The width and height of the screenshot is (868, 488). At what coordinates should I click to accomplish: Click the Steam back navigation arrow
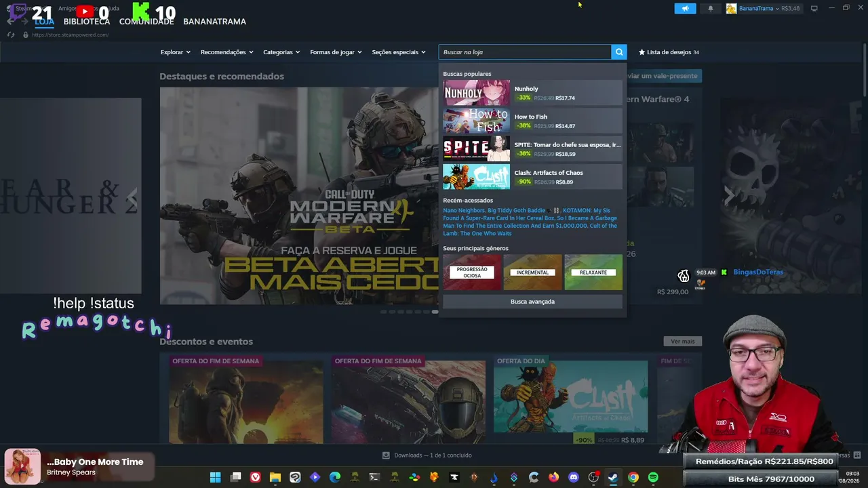10,21
